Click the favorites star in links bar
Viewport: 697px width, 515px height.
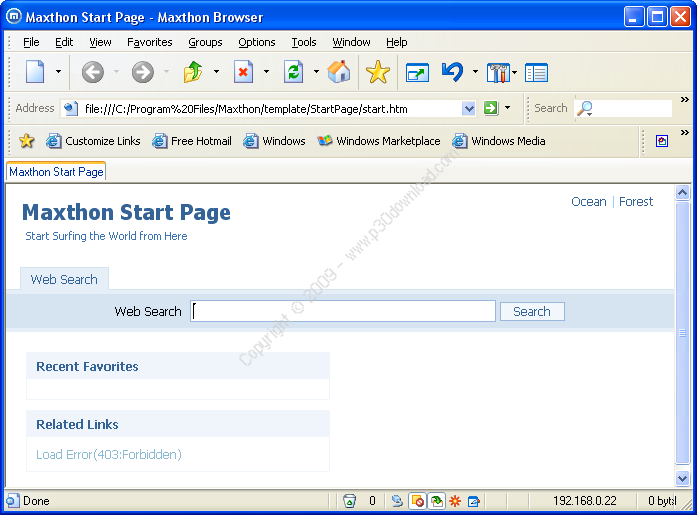pyautogui.click(x=27, y=141)
